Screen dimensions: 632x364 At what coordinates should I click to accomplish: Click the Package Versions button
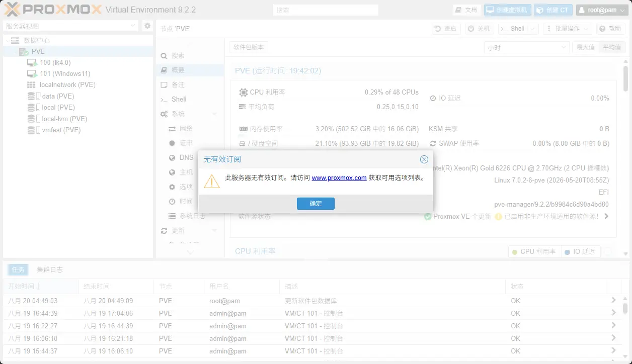point(249,47)
